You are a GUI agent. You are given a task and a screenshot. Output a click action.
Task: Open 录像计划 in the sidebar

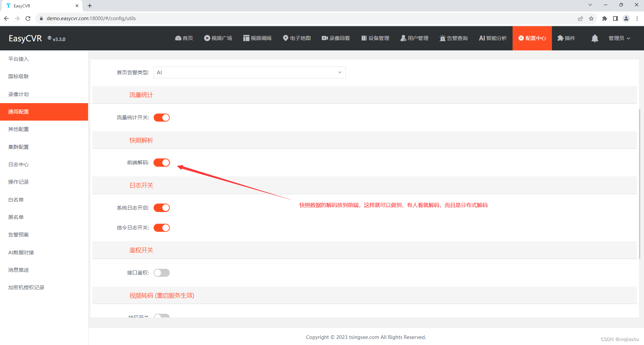coord(44,94)
